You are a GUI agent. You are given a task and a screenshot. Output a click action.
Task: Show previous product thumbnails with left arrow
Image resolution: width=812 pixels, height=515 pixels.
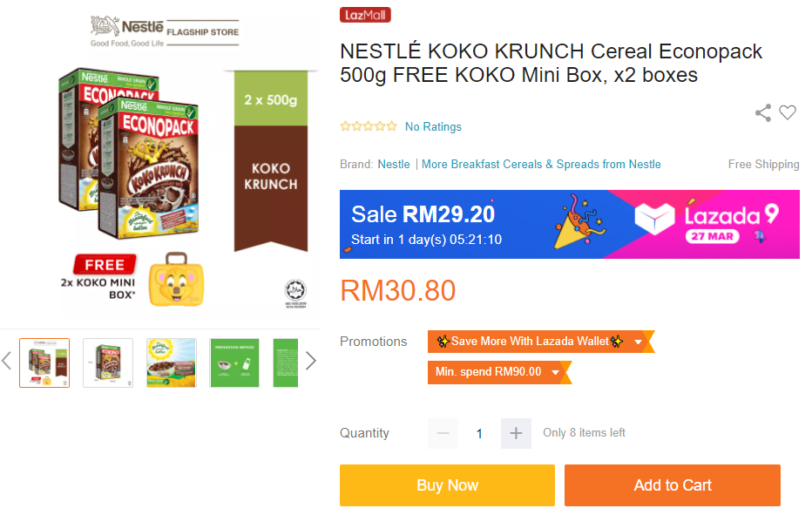(x=7, y=361)
